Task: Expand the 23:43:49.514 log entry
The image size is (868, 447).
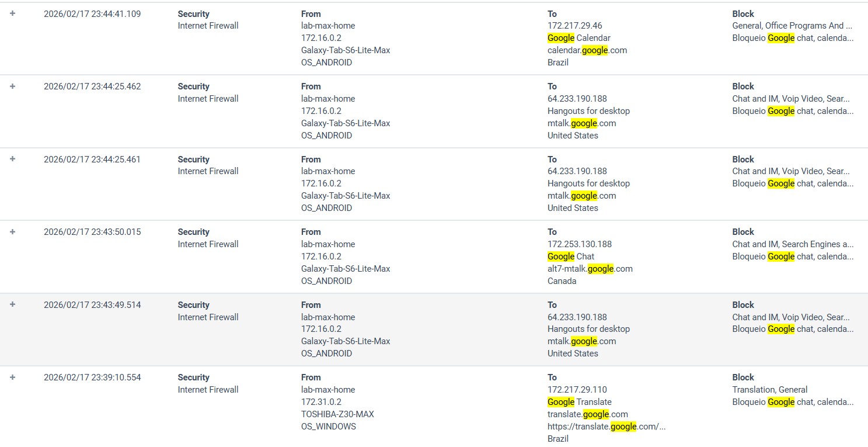Action: (x=12, y=304)
